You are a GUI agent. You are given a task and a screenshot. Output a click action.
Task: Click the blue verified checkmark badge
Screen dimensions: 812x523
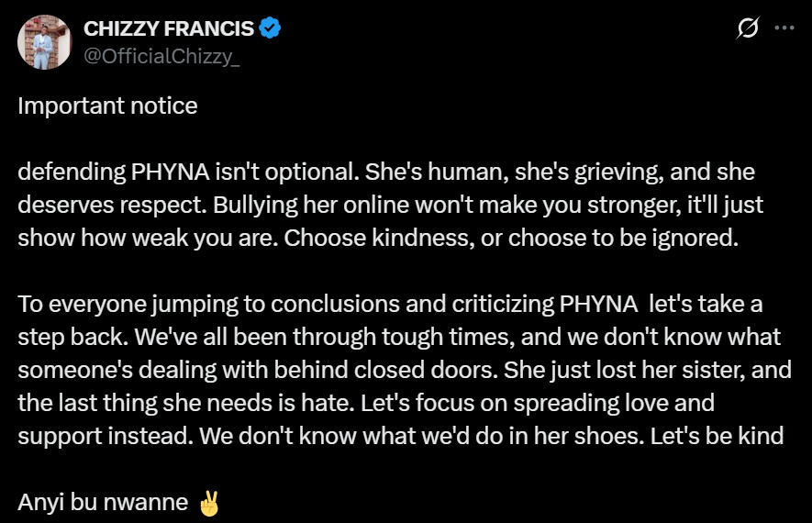(x=270, y=28)
